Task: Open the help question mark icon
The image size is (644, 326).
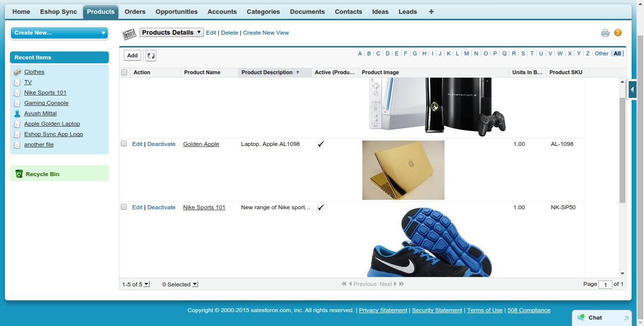Action: 617,33
